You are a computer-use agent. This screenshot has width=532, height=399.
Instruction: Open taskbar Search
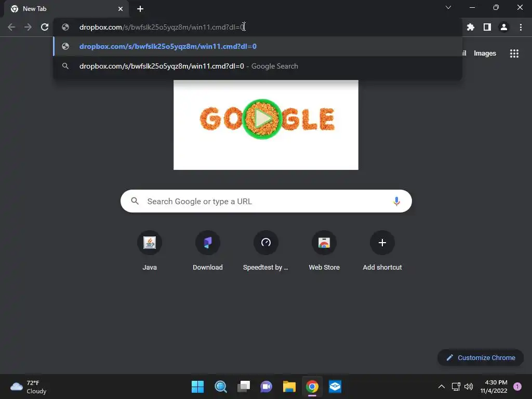[220, 387]
